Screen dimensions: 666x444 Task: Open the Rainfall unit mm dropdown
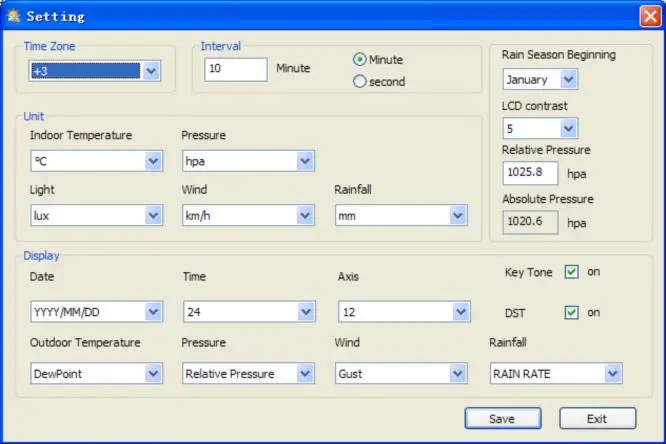point(401,215)
